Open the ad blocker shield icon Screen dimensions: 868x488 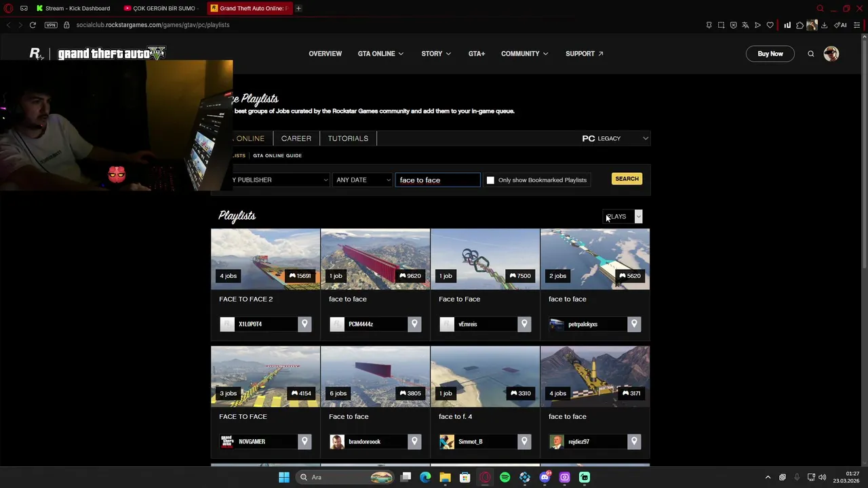coord(733,25)
